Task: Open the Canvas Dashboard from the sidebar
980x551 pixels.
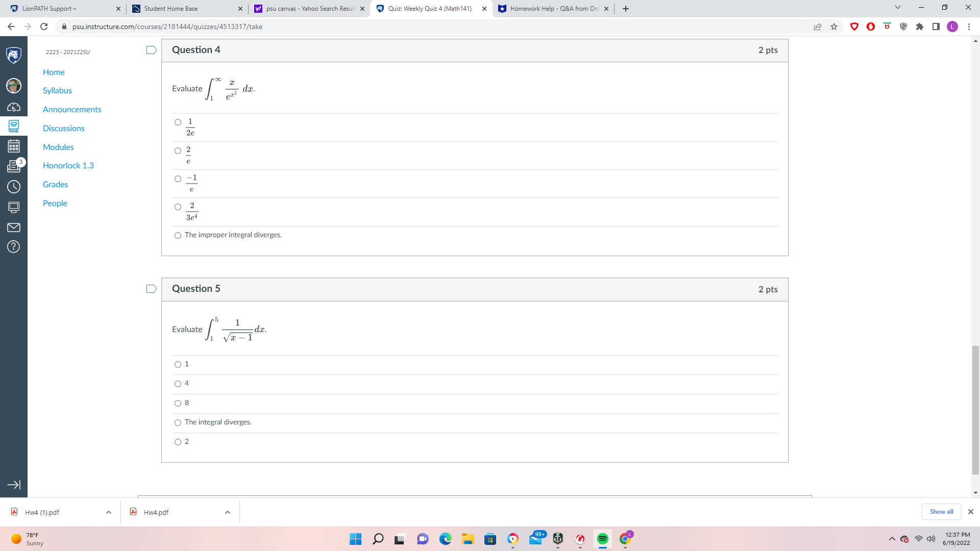Action: [x=14, y=107]
